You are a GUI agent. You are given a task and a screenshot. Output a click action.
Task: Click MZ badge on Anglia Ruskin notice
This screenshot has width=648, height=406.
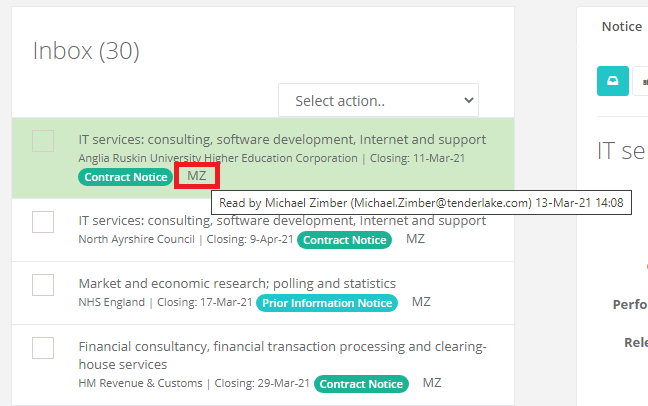197,176
